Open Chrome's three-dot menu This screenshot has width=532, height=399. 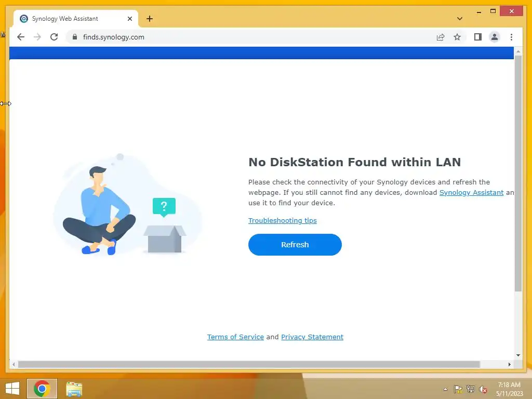coord(511,37)
